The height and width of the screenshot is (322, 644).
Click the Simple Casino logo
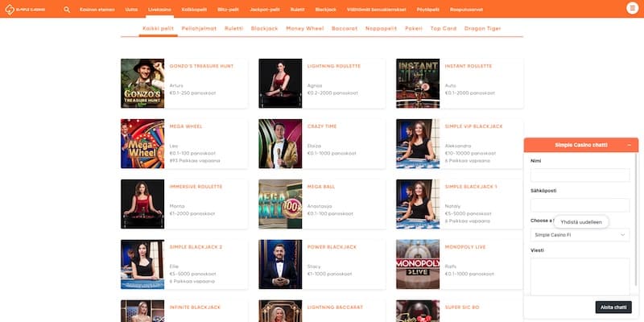[x=25, y=10]
